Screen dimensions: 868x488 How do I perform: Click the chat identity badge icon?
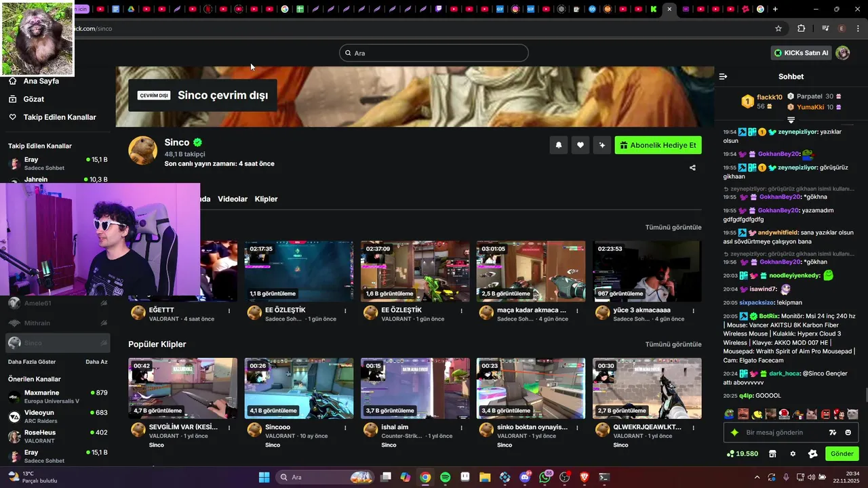813,453
